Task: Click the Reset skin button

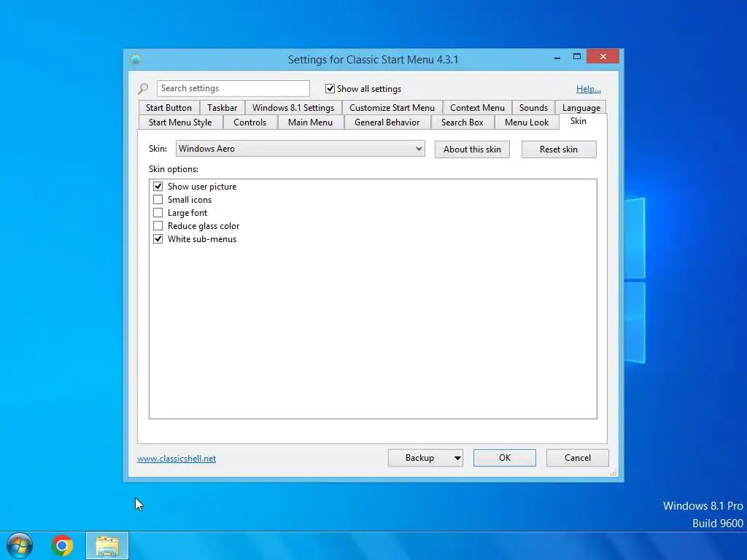Action: tap(559, 149)
